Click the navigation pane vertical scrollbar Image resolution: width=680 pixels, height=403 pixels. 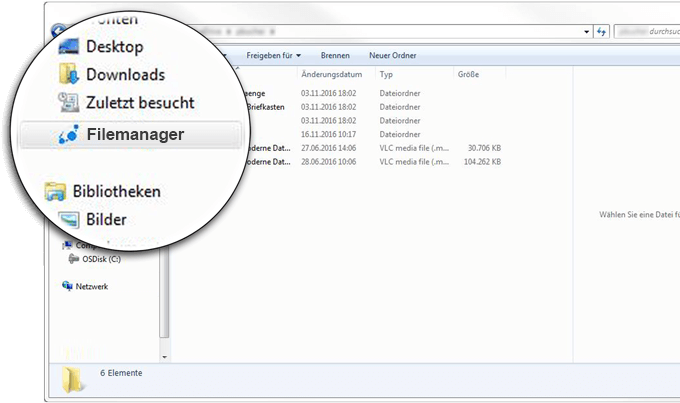(164, 291)
